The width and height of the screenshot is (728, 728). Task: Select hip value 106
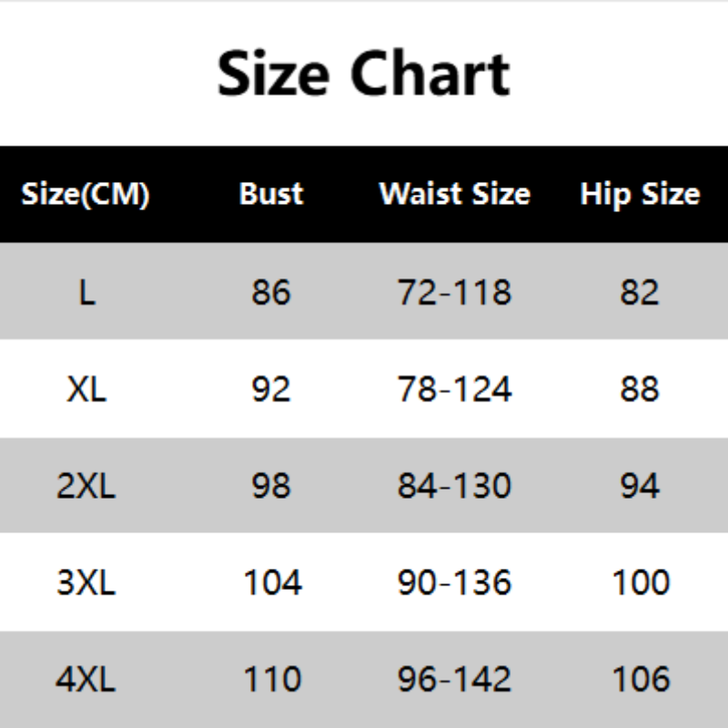click(x=641, y=679)
